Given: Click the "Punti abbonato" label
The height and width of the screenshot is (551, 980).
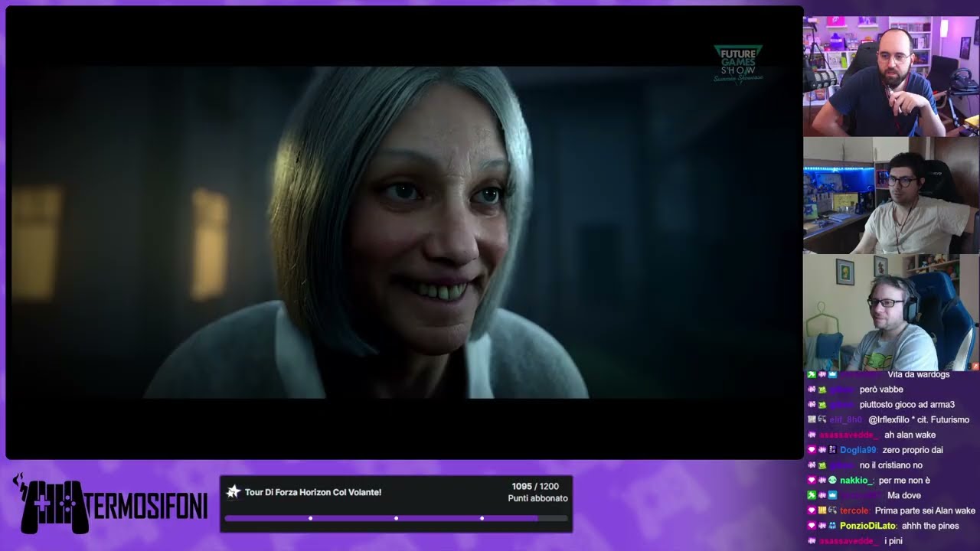Looking at the screenshot, I should pyautogui.click(x=538, y=498).
